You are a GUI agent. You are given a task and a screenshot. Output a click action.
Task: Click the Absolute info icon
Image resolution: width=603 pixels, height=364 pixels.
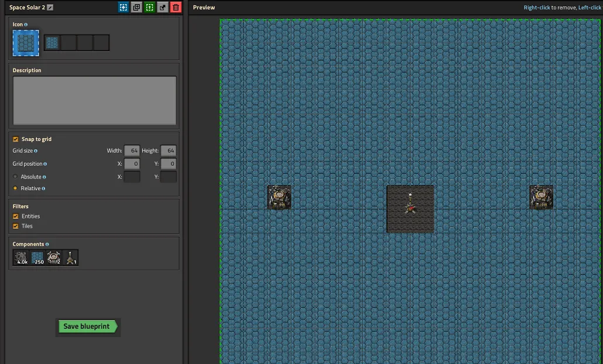[44, 177]
